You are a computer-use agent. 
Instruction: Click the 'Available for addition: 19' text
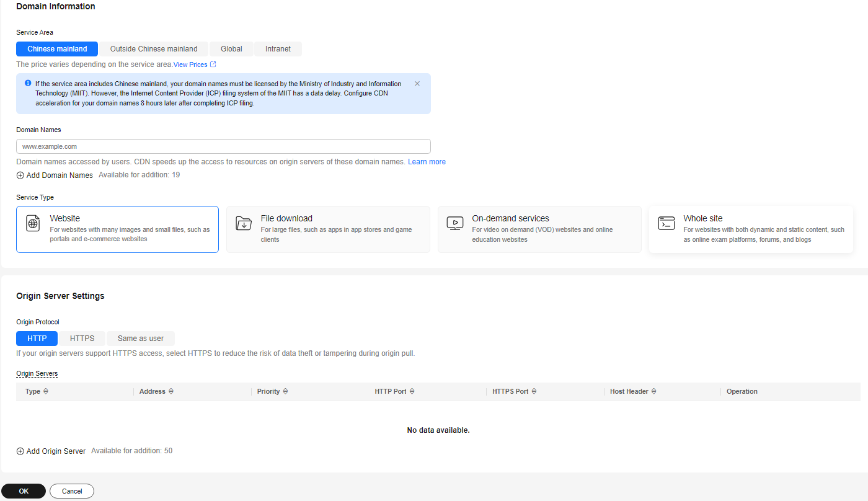(139, 175)
